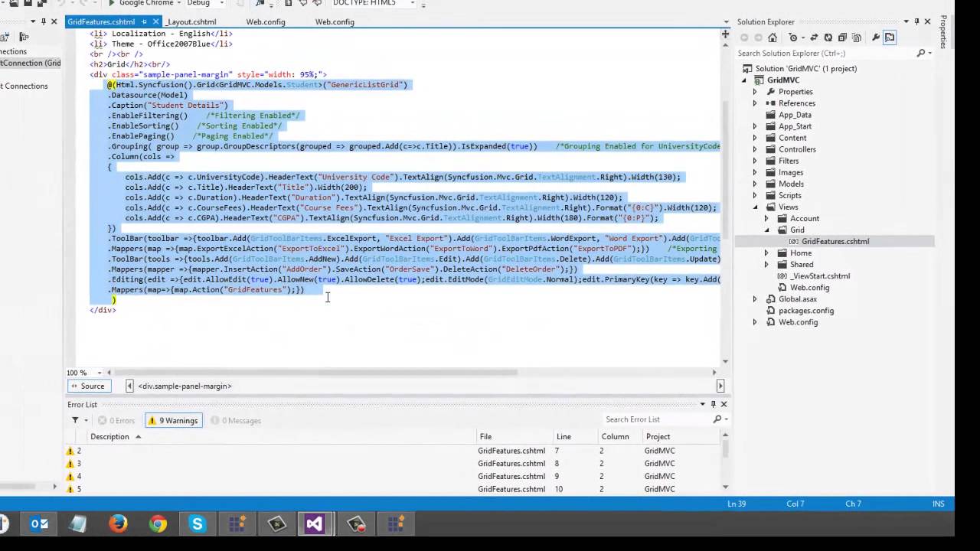Pin the Error List panel
Viewport: 980px width, 551px height.
click(714, 404)
